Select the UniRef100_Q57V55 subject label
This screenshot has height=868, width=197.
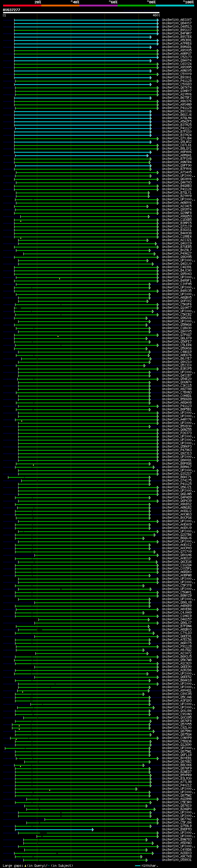coord(176,725)
